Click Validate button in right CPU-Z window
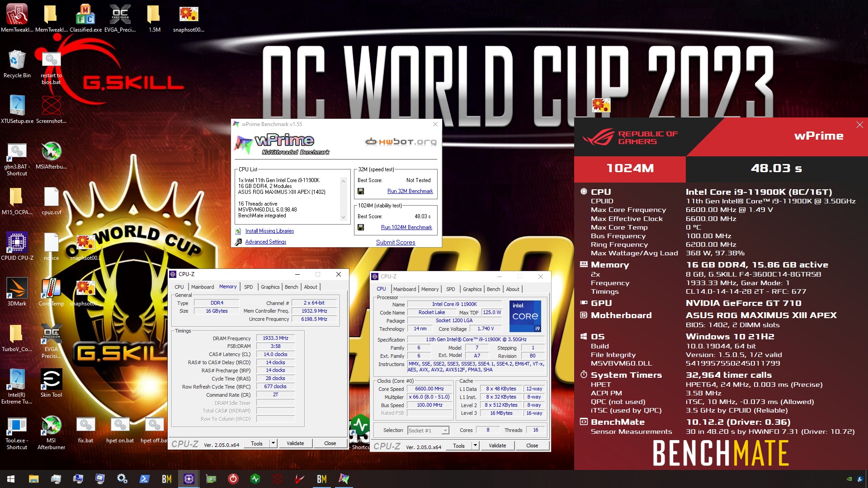868x488 pixels. click(497, 446)
